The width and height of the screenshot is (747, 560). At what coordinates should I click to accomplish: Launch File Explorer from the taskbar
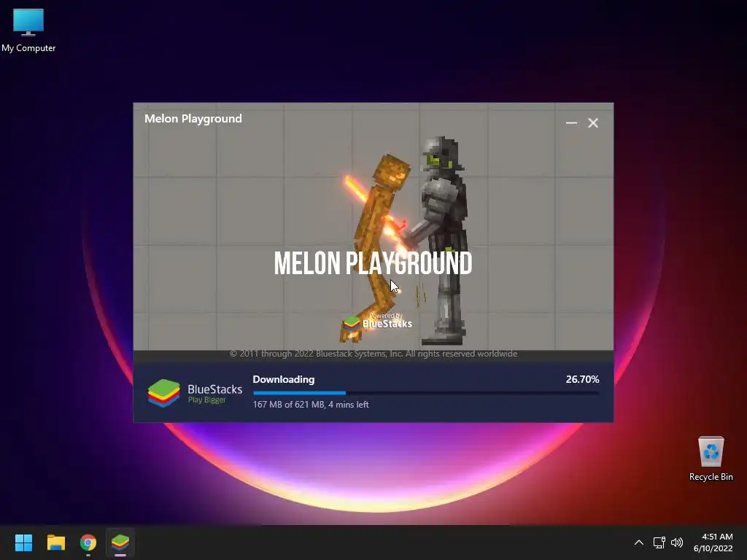tap(55, 542)
